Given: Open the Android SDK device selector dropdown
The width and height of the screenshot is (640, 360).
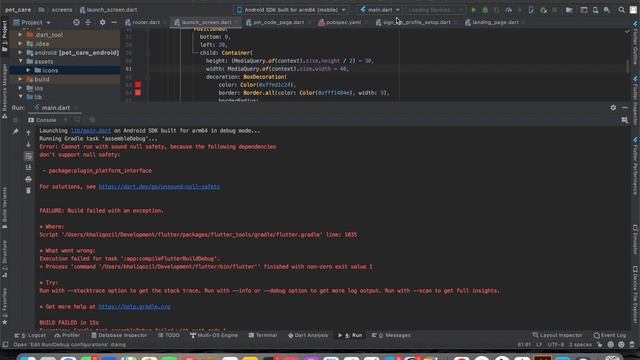Looking at the screenshot, I should point(292,10).
